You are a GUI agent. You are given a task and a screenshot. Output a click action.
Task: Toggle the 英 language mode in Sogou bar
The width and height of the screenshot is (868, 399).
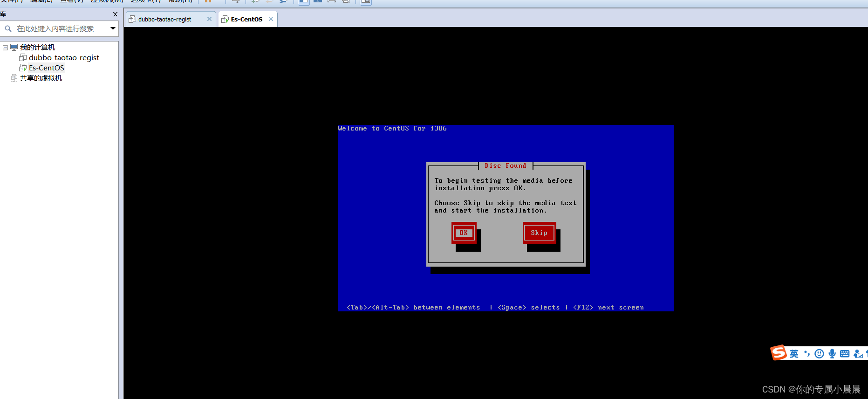click(794, 354)
